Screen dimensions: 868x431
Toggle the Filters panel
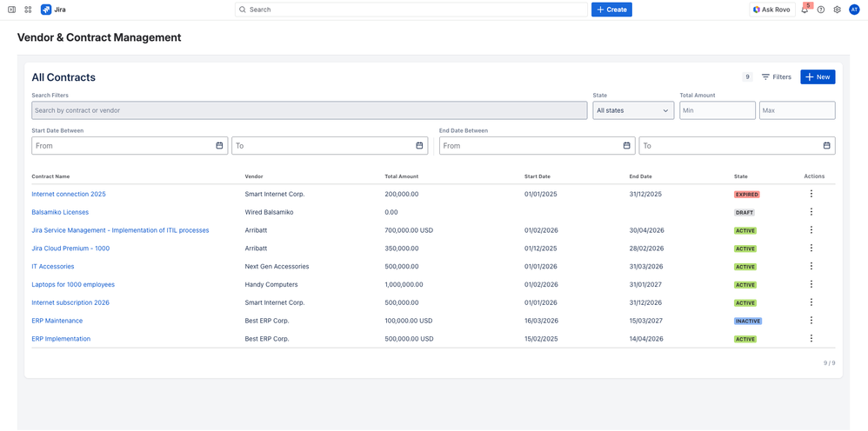click(x=776, y=77)
